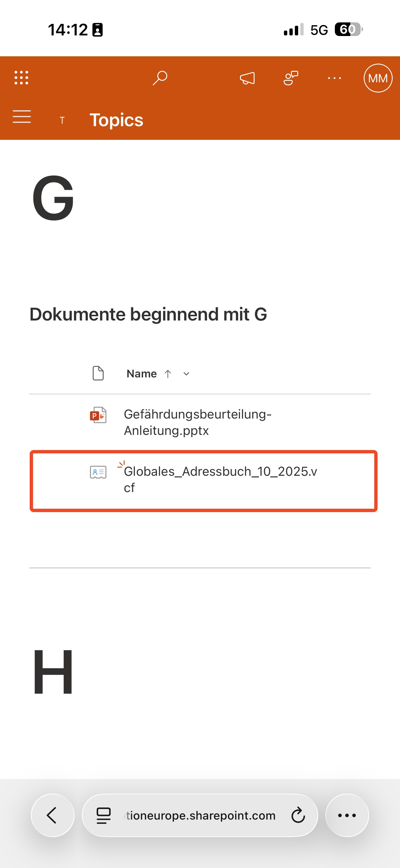Screen dimensions: 400x868
Task: Open the megaphone announcements icon
Action: (247, 78)
